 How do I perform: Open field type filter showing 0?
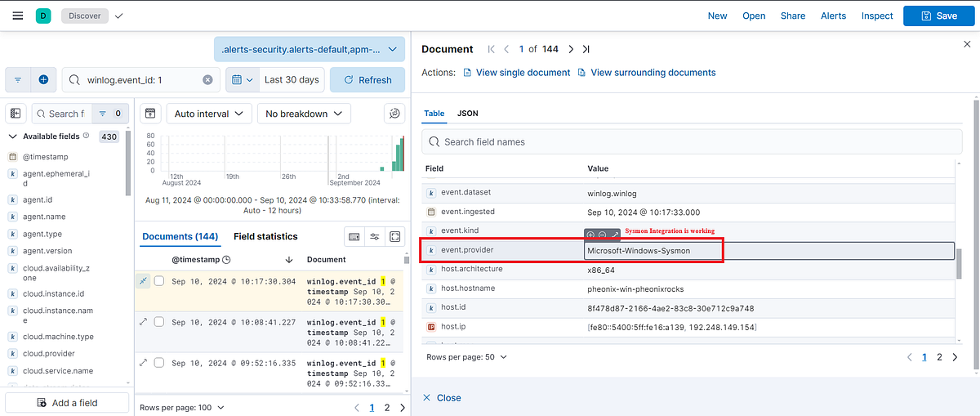pyautogui.click(x=109, y=114)
